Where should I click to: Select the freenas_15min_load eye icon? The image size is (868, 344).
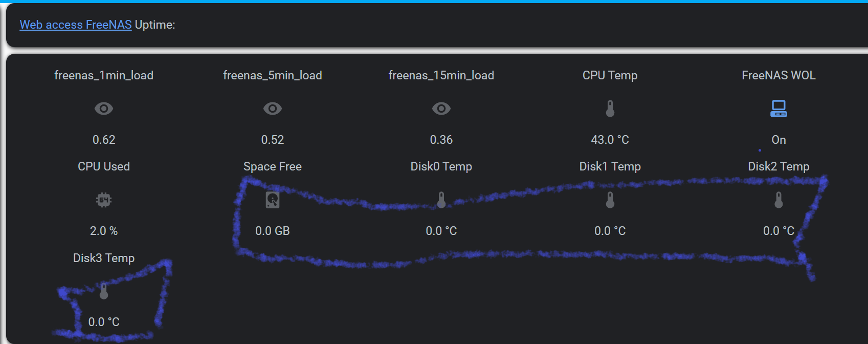[441, 109]
